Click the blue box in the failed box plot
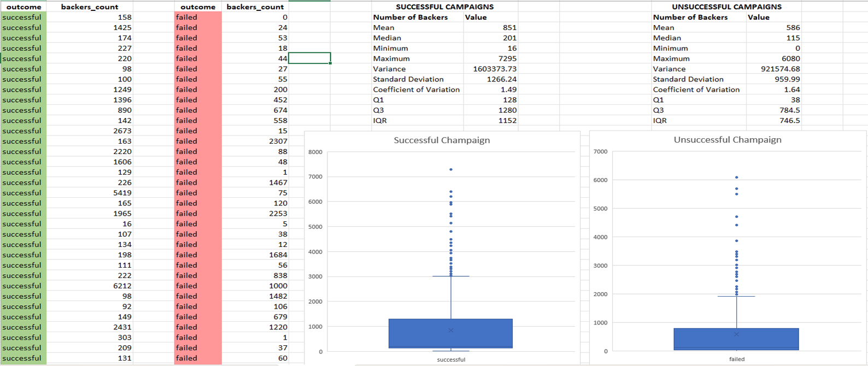The height and width of the screenshot is (366, 868). coord(736,339)
